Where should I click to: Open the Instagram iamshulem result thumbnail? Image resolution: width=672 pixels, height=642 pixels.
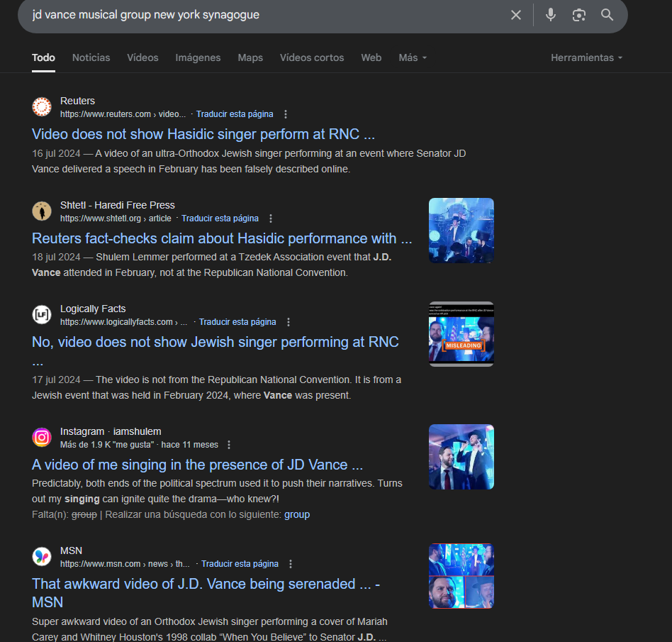(x=461, y=457)
